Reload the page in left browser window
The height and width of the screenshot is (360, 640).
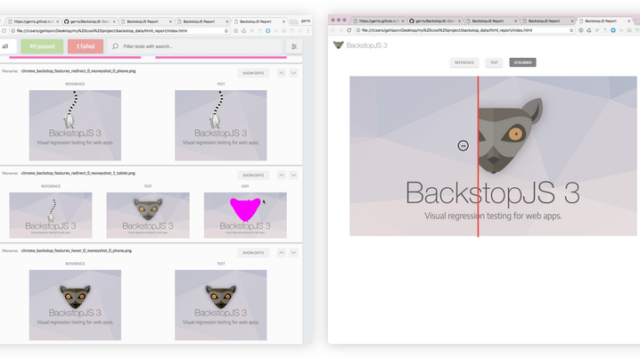[4, 31]
